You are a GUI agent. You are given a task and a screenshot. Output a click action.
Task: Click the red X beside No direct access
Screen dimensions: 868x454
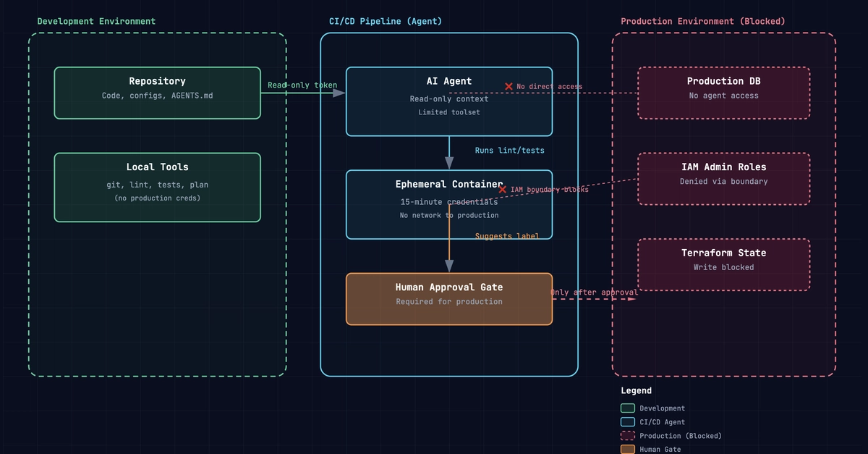[x=509, y=86]
